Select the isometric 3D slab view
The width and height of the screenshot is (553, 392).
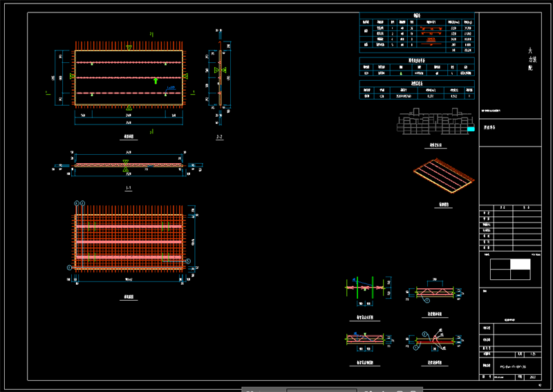444,176
